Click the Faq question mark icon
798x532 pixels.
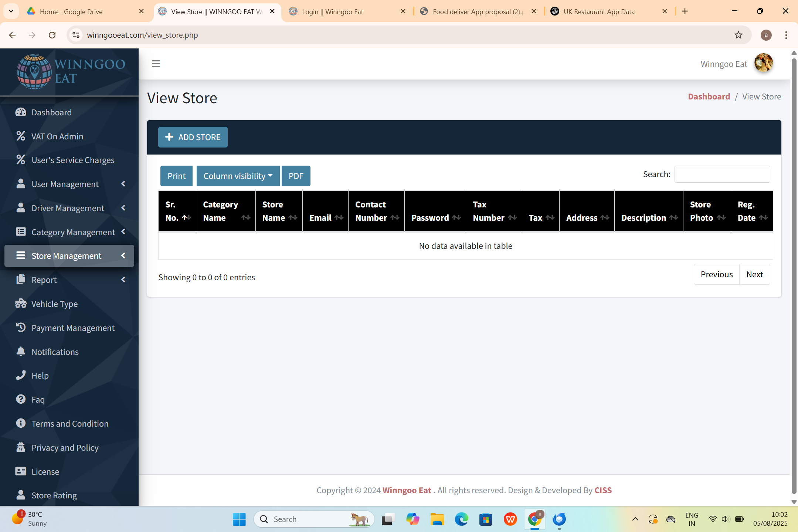coord(21,399)
